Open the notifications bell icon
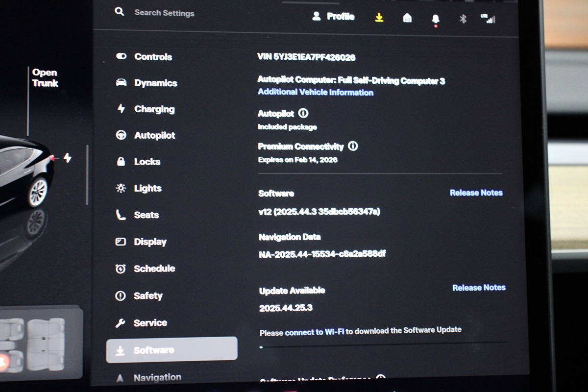The image size is (588, 392). pyautogui.click(x=435, y=19)
